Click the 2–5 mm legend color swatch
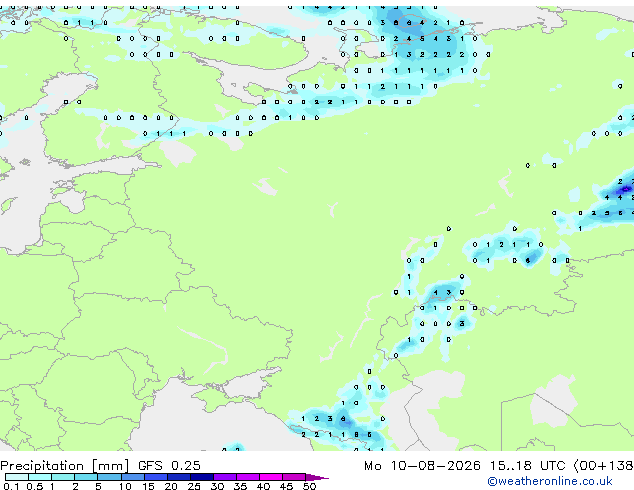Image resolution: width=634 pixels, height=490 pixels. [86, 477]
